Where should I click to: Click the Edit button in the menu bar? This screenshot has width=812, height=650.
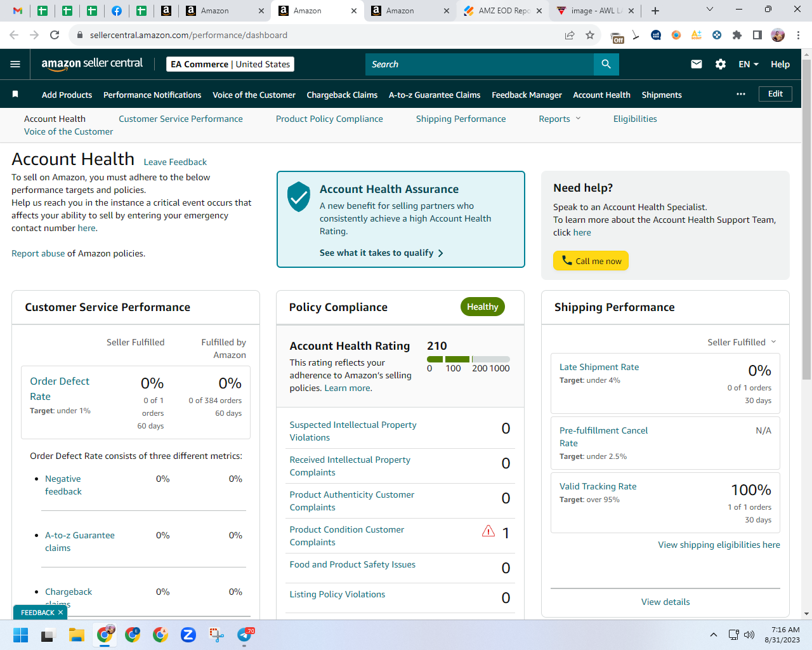click(x=775, y=94)
